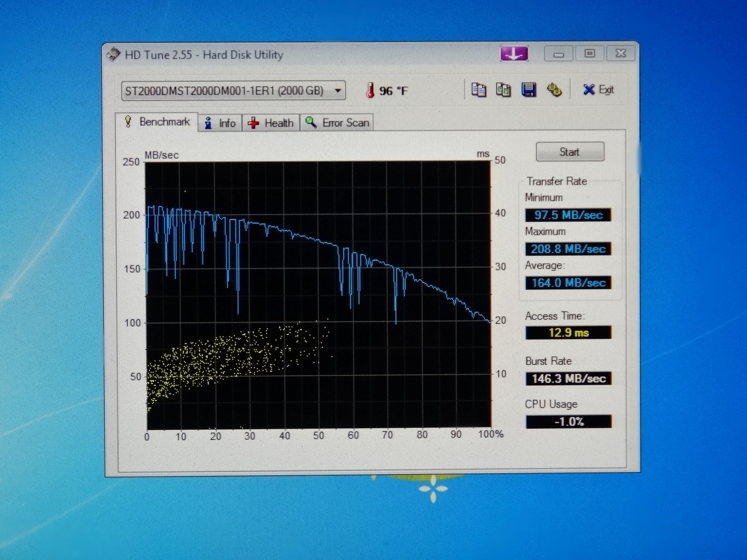Open the options tools icon
Screen dimensions: 747x560
(554, 90)
